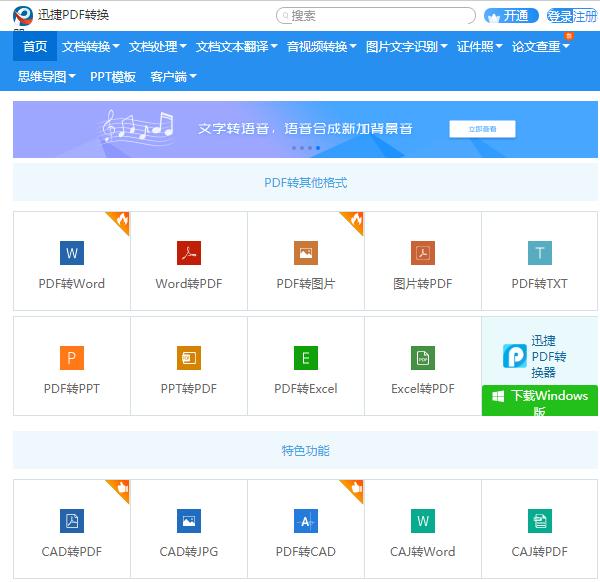Image resolution: width=600 pixels, height=582 pixels.
Task: Click the crown icon on 开通 button
Action: (x=494, y=17)
